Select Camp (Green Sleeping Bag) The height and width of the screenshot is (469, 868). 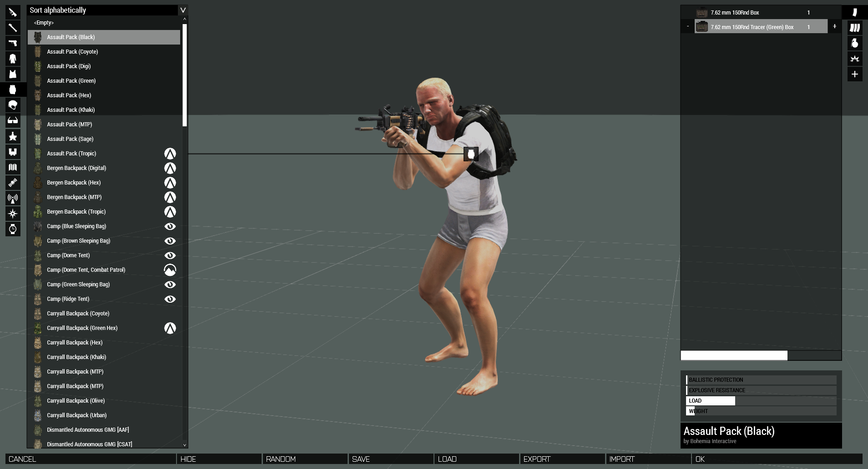point(104,284)
